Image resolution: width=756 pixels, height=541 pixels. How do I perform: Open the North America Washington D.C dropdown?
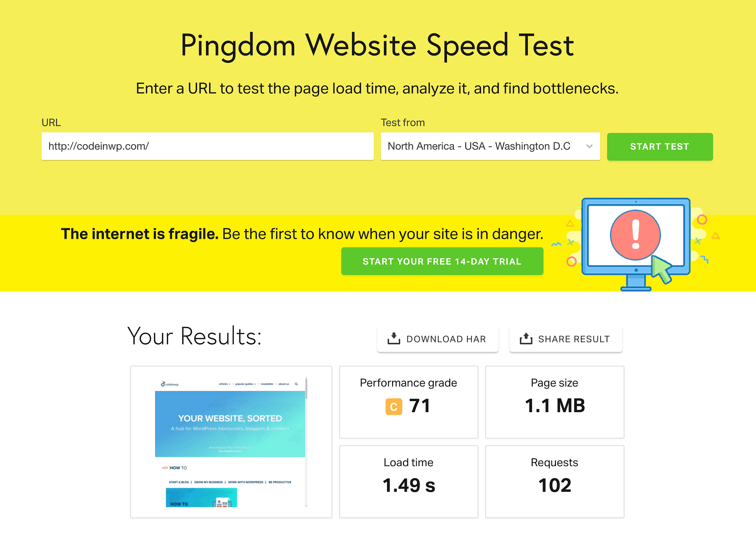pos(490,146)
